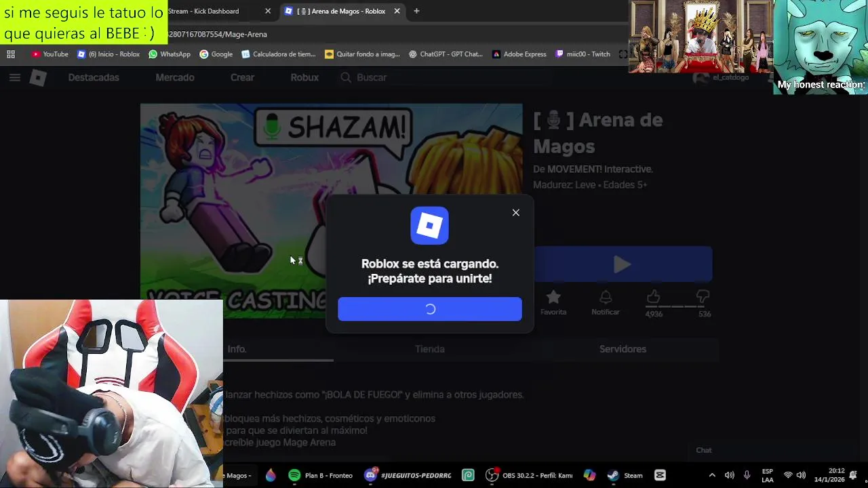Open the miic00 - Twitch bookmark

click(x=583, y=54)
